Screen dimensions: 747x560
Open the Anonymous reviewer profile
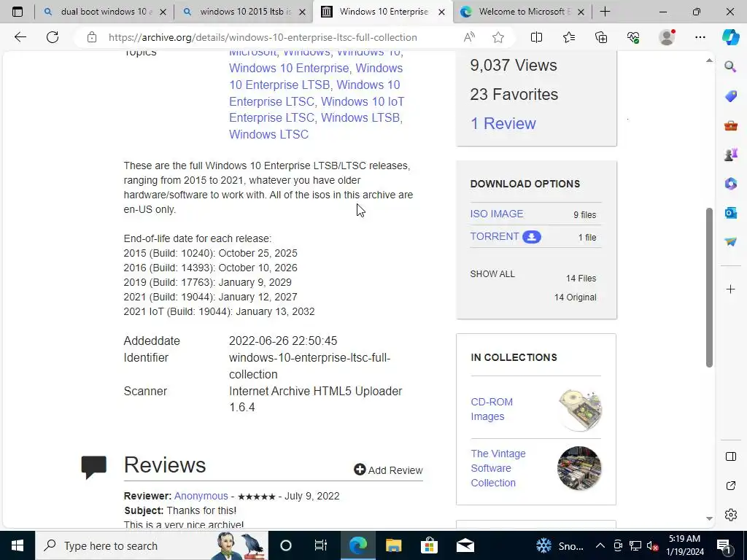click(x=201, y=496)
